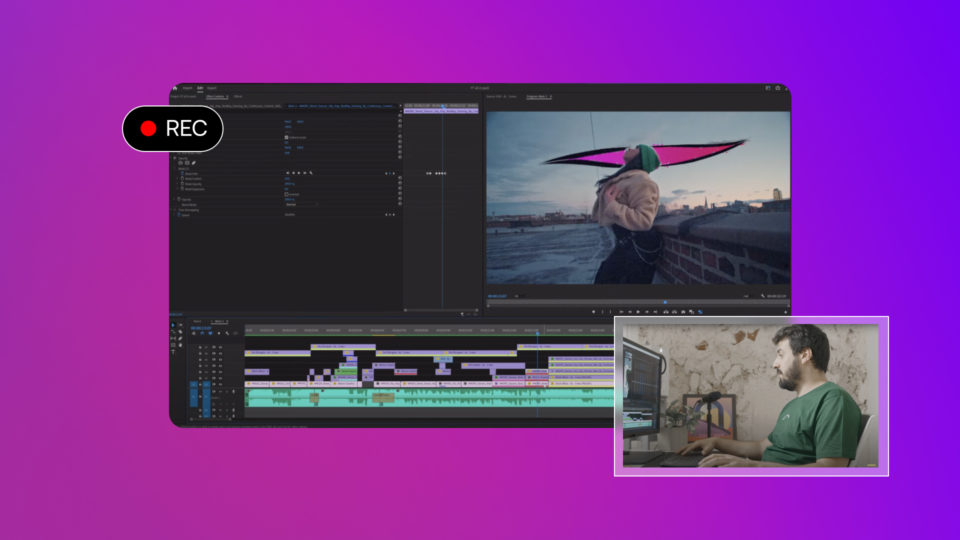Click the Effect Controls timeline playhead
The height and width of the screenshot is (540, 960).
(x=443, y=106)
